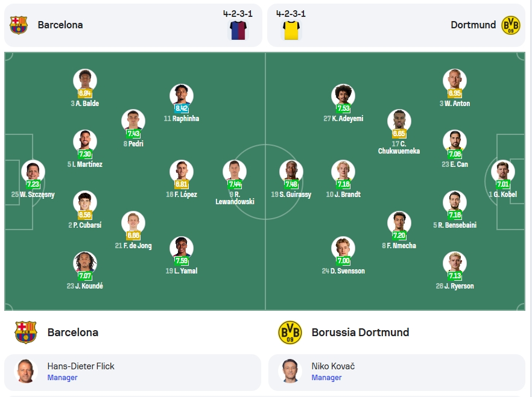This screenshot has width=532, height=397.
Task: Open J. Ryerson's player avatar
Action: coord(455,263)
